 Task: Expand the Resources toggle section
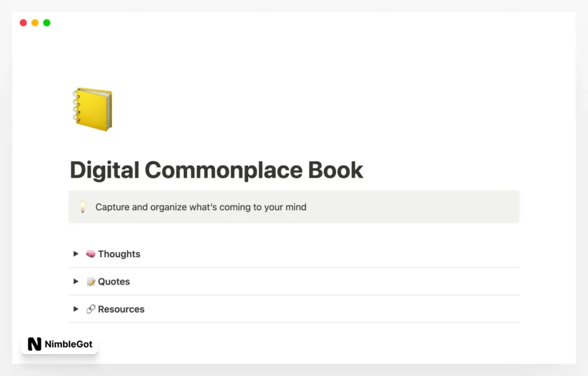(x=76, y=309)
